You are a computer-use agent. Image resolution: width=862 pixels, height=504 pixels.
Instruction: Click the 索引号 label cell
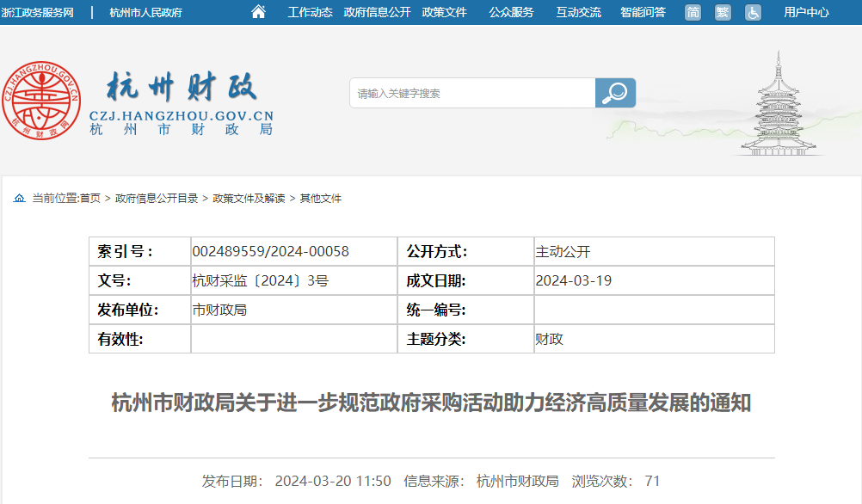coord(139,251)
